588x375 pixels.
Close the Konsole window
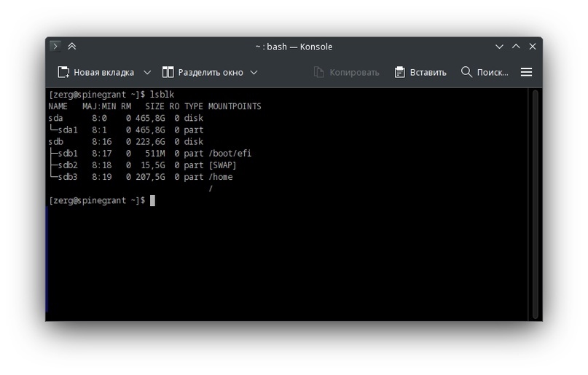(533, 47)
